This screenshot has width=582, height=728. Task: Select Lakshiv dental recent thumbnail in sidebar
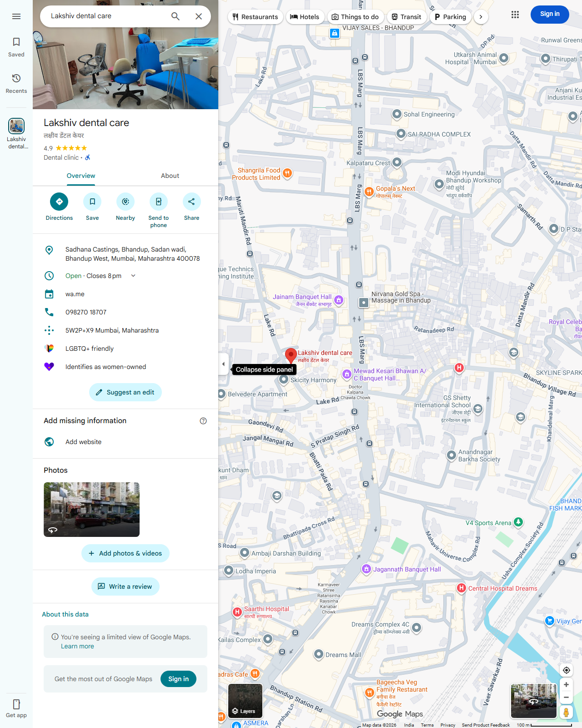pos(16,134)
